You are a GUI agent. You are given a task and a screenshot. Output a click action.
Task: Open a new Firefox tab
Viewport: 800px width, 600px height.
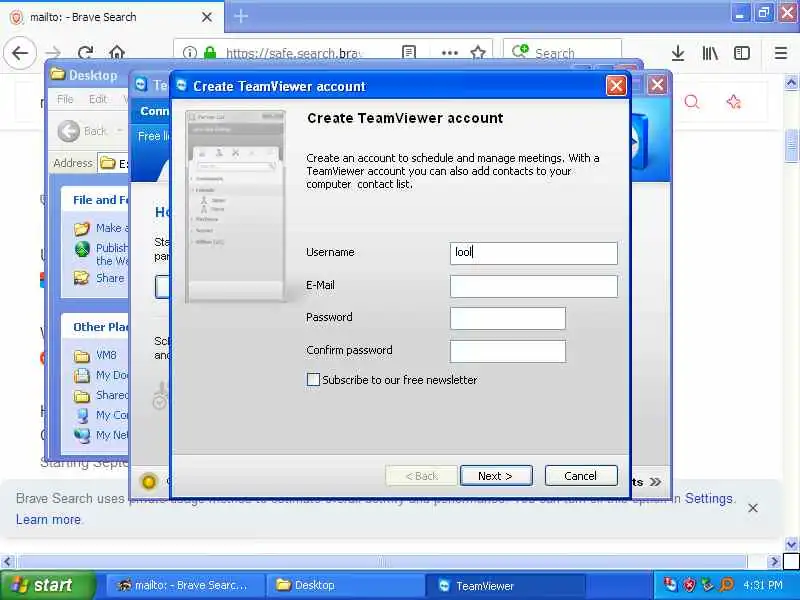click(x=241, y=16)
